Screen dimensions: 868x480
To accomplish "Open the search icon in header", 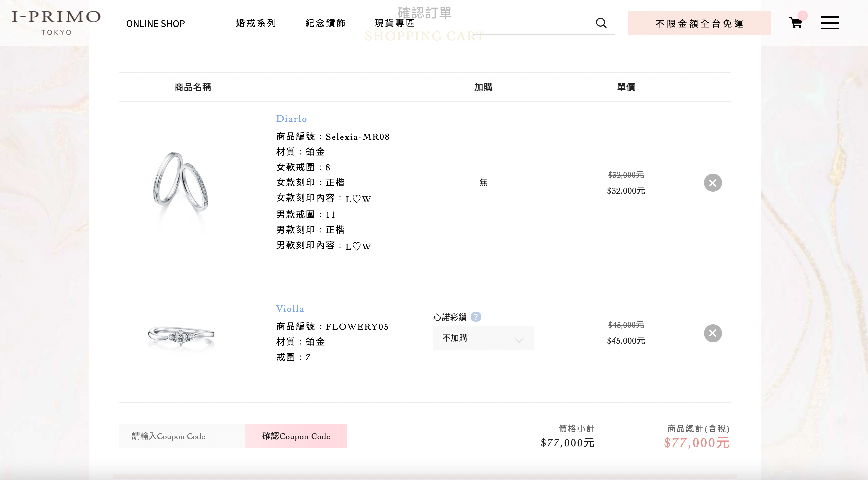I will point(601,23).
